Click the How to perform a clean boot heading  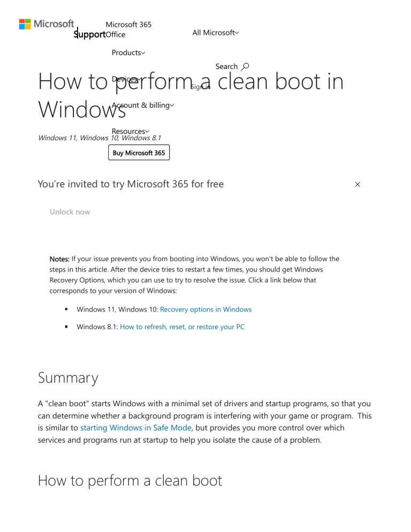130,481
